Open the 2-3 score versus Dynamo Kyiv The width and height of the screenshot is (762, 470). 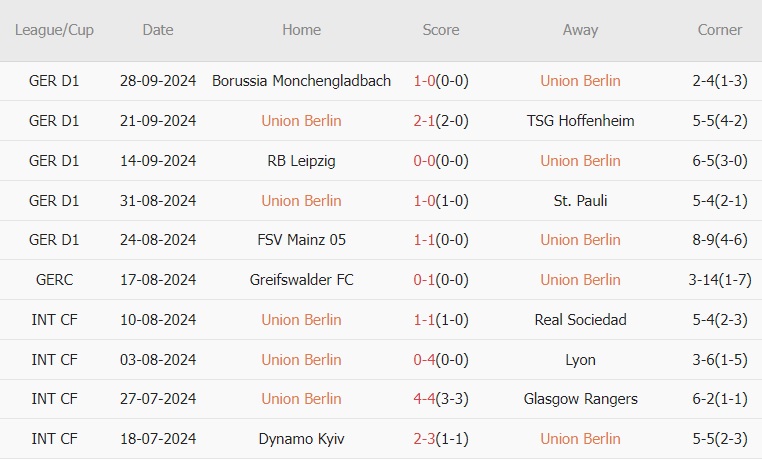[x=424, y=439]
